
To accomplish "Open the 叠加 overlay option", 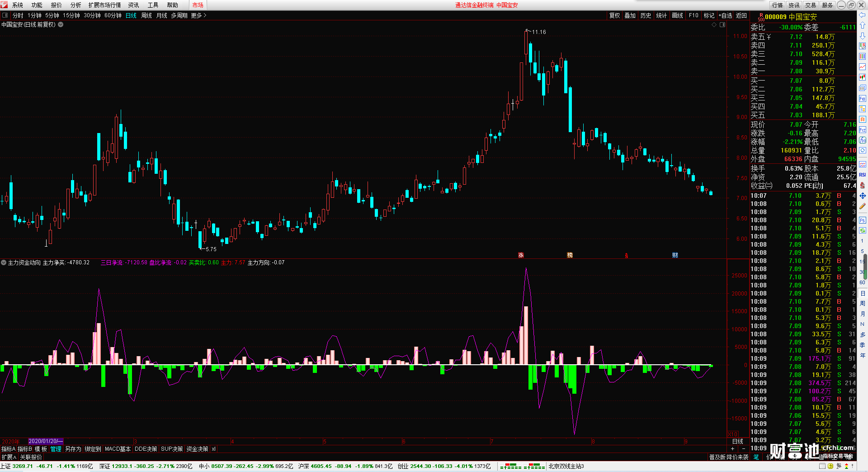I will pyautogui.click(x=630, y=15).
